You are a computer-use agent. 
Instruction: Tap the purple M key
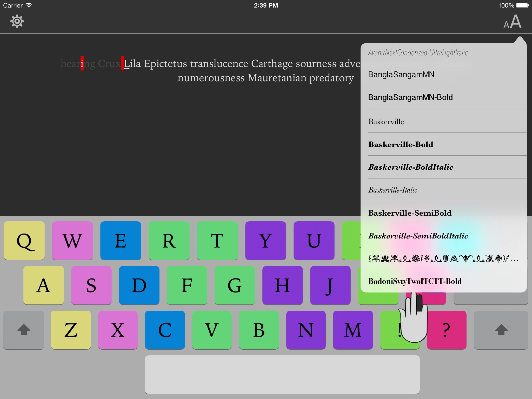coord(353,330)
